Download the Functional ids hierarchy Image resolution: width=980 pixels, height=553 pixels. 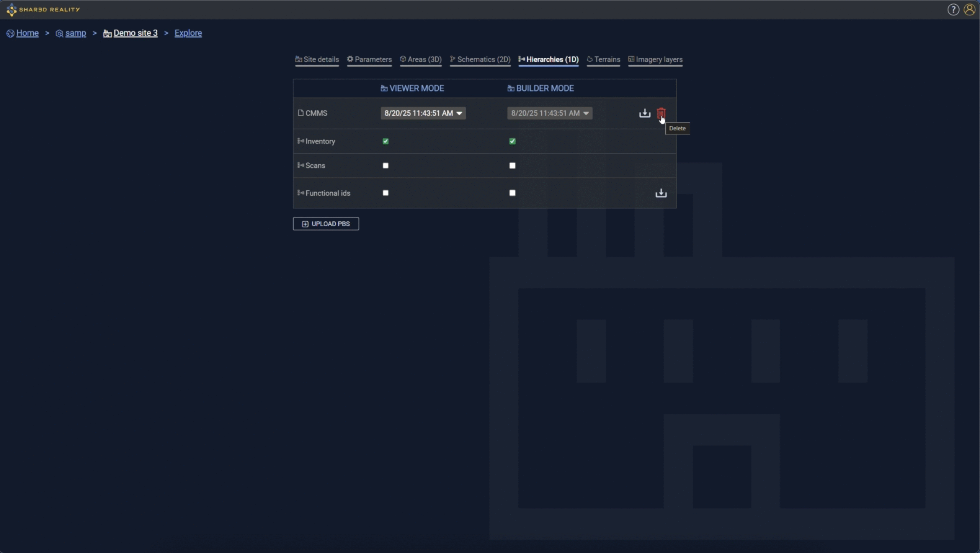pos(661,193)
